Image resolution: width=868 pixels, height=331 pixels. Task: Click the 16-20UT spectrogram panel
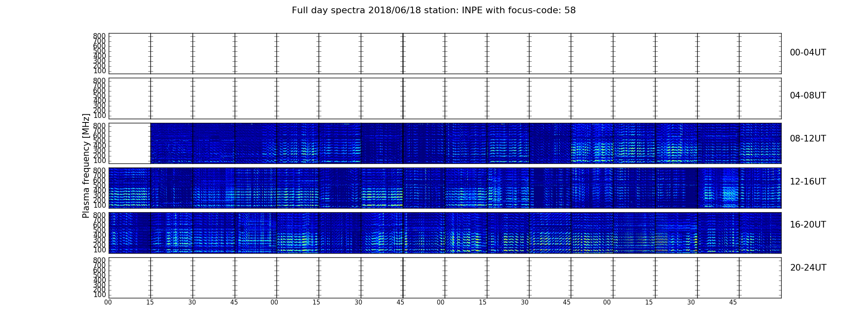pyautogui.click(x=445, y=233)
